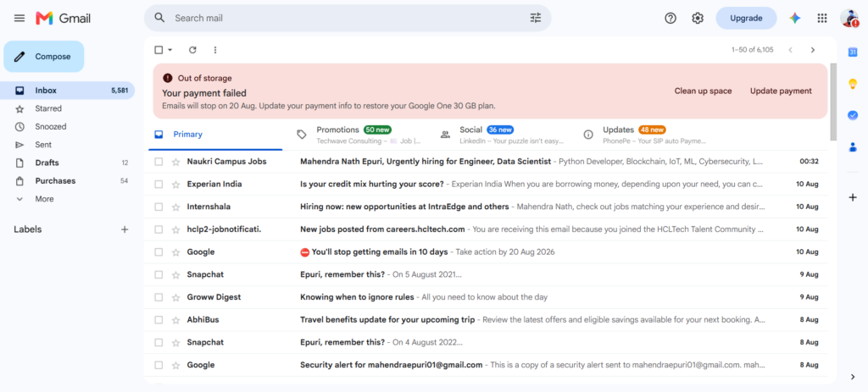Open Google Keep side panel
Image resolution: width=868 pixels, height=392 pixels.
[853, 84]
